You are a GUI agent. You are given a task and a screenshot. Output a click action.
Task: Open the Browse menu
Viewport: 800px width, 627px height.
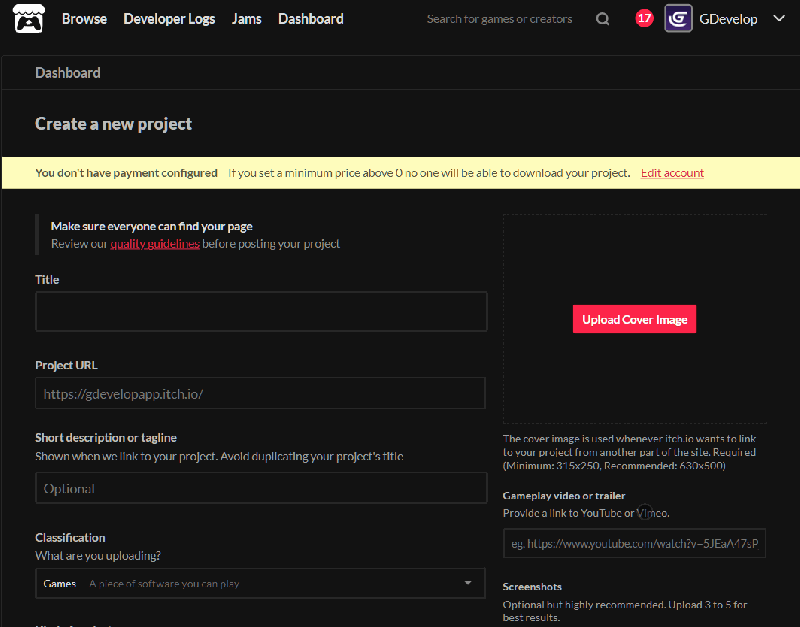tap(84, 18)
